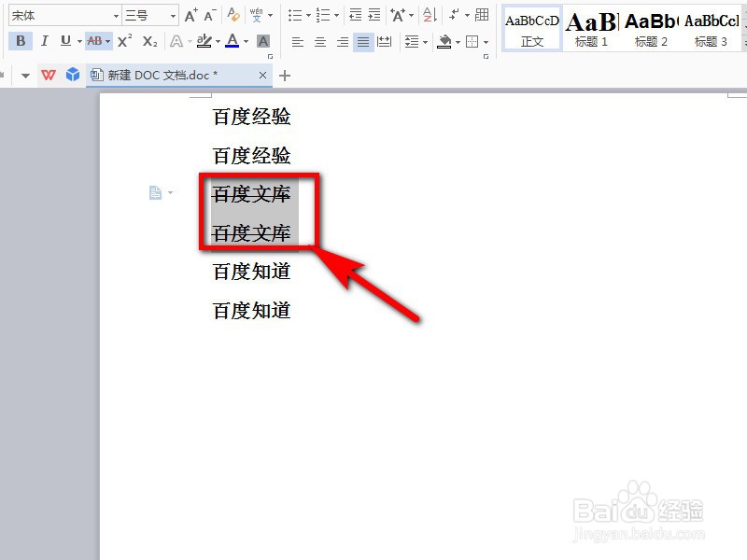This screenshot has width=747, height=560.
Task: Apply subscript formatting
Action: tap(149, 41)
